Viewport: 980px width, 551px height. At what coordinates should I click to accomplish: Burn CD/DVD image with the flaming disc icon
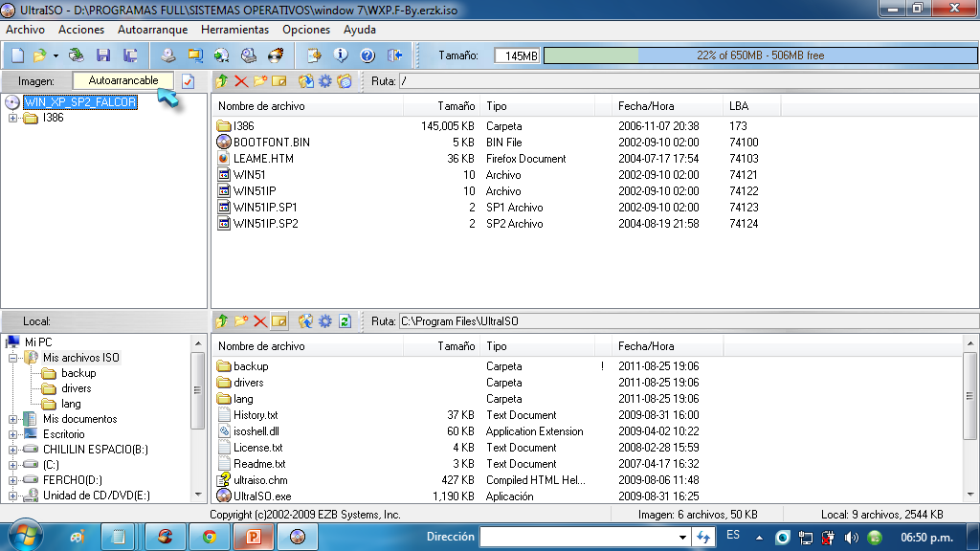click(x=276, y=55)
